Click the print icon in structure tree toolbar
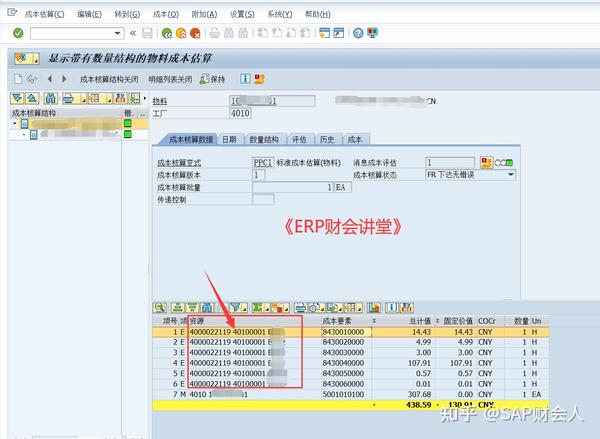This screenshot has height=439, width=600. tap(68, 98)
